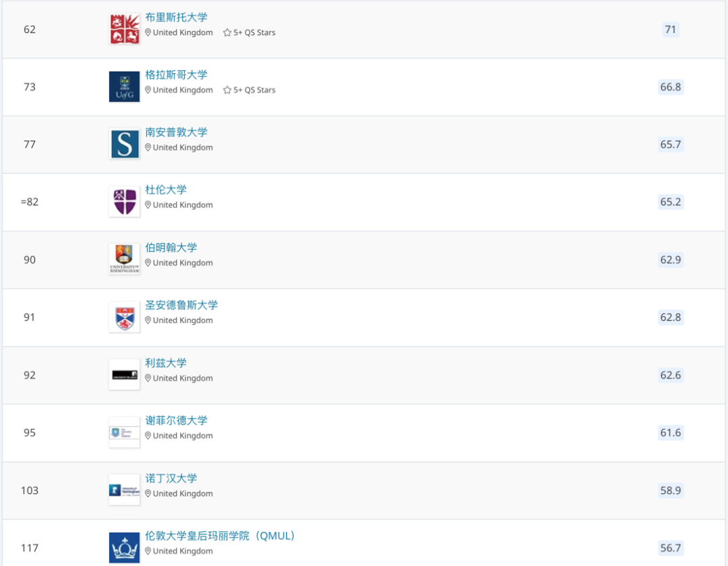Click the University of Nottingham logo
The width and height of the screenshot is (728, 566).
coord(124,490)
